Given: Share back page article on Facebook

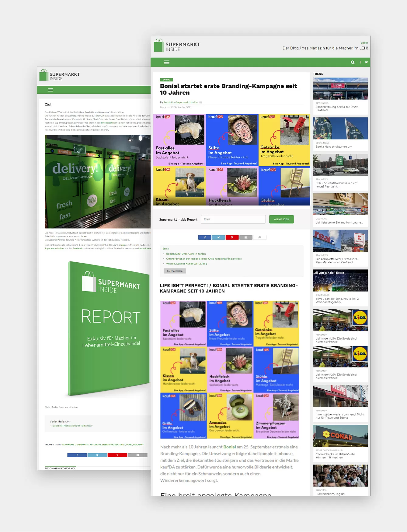Looking at the screenshot, I should pos(77,455).
